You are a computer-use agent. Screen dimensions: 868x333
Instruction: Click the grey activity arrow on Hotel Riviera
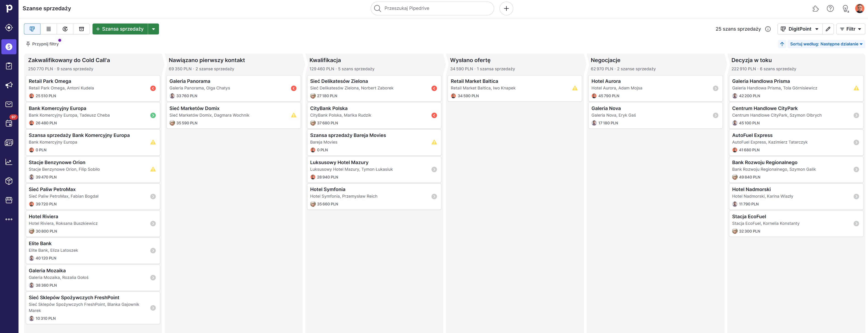click(x=153, y=224)
